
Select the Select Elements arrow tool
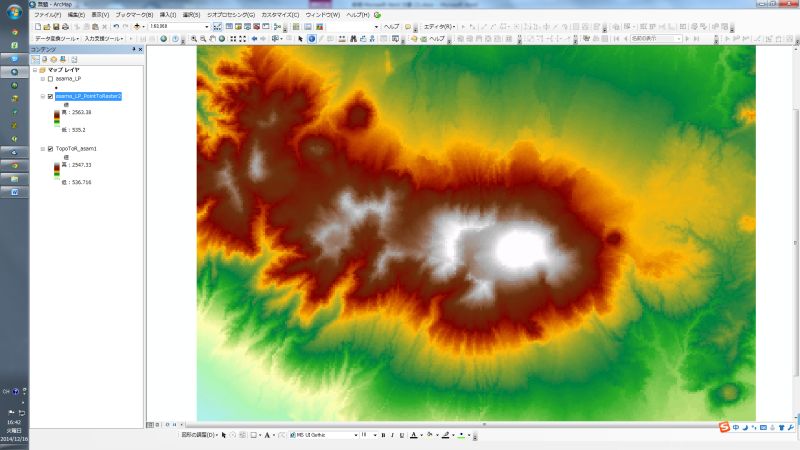[x=301, y=39]
